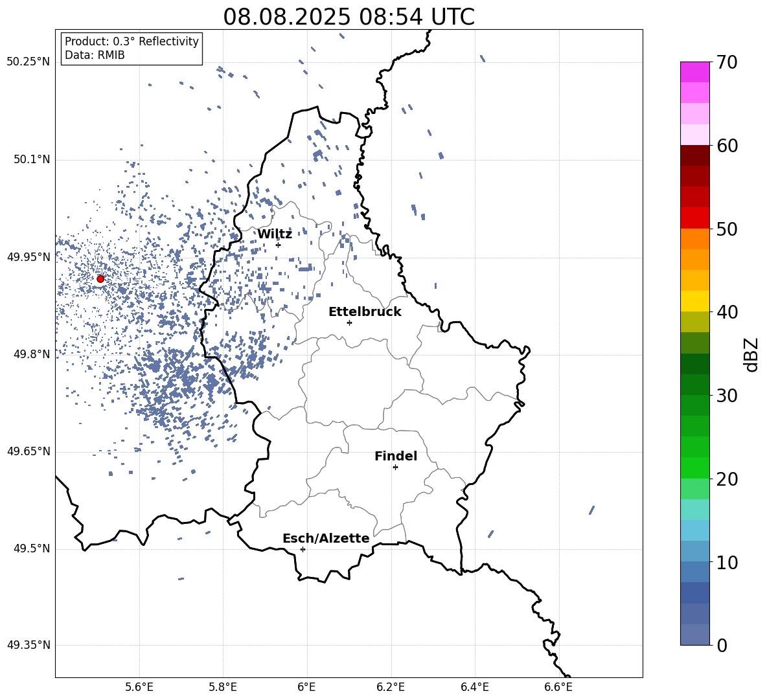This screenshot has height=700, width=767.
Task: Click the slate blue bottom colorbar swatch
Action: pos(694,635)
